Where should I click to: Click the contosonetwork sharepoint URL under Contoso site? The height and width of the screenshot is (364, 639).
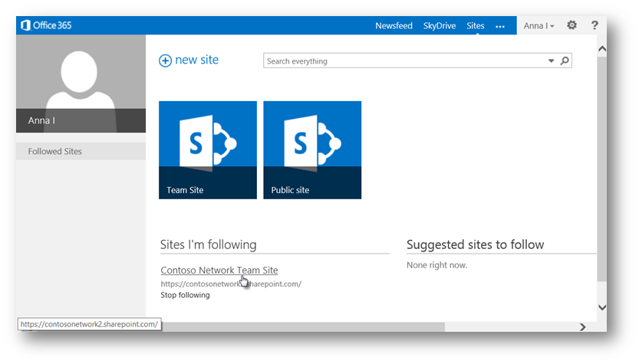tap(231, 284)
